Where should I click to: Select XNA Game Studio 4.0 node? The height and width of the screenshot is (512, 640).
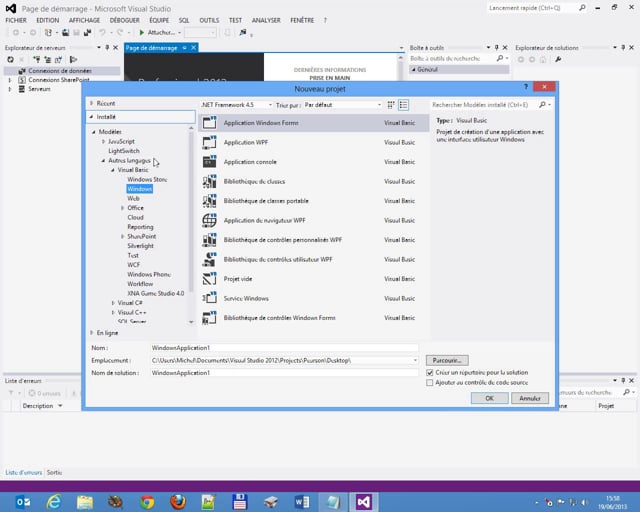click(x=156, y=293)
